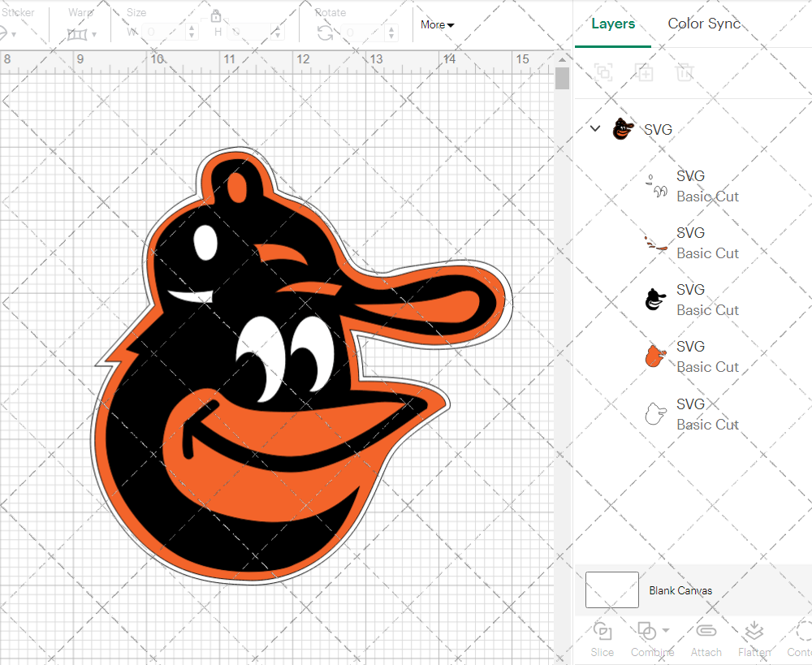
Task: Open the Combine dropdown arrow
Action: (x=666, y=630)
